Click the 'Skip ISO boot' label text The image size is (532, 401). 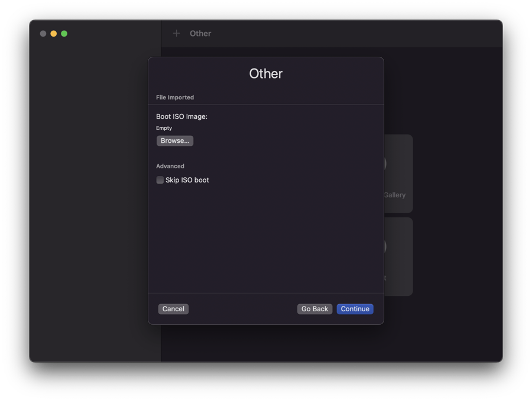[187, 180]
